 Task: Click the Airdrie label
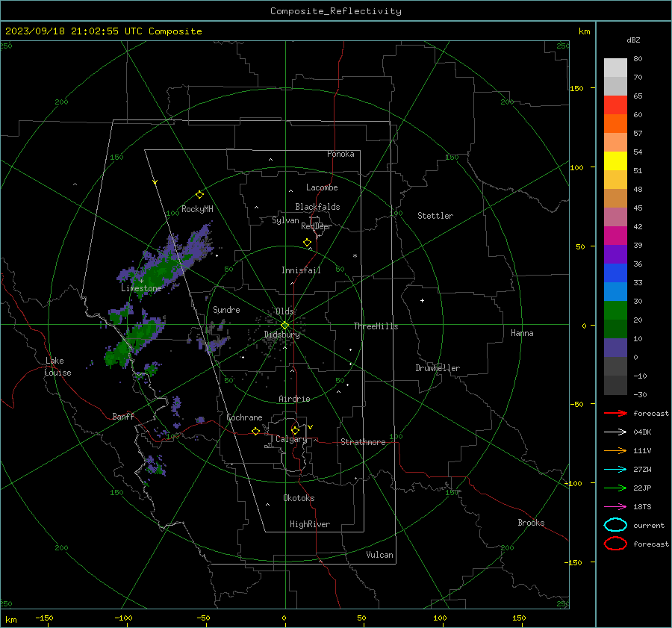tap(294, 399)
